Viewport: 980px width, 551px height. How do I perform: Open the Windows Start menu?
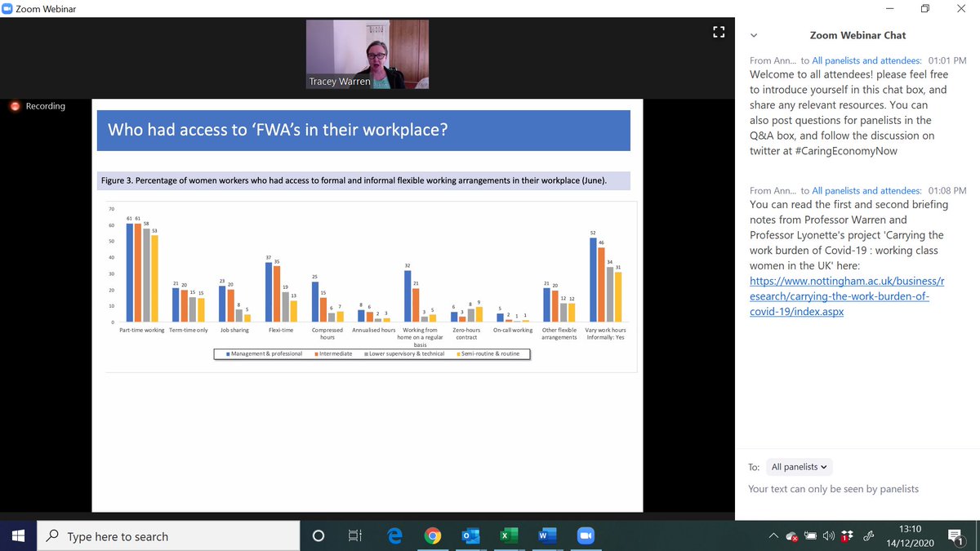pos(19,536)
